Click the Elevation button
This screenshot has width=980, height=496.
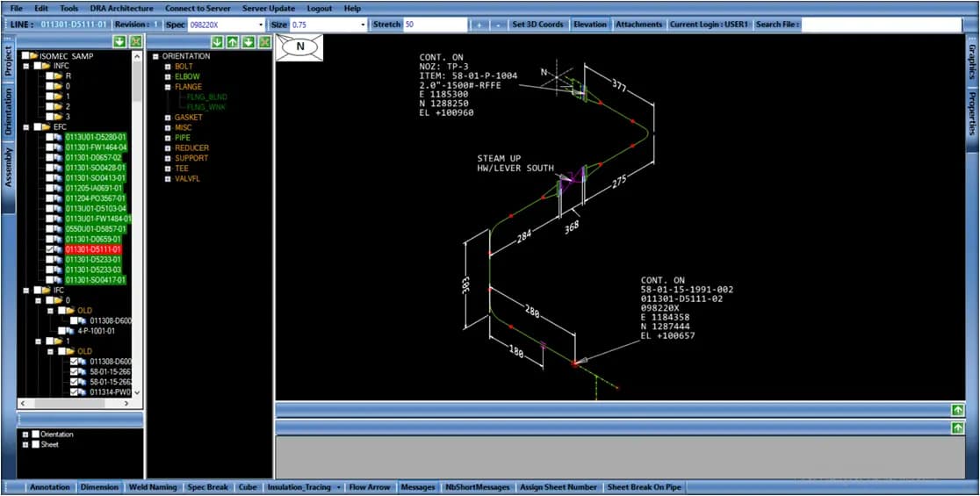[590, 25]
